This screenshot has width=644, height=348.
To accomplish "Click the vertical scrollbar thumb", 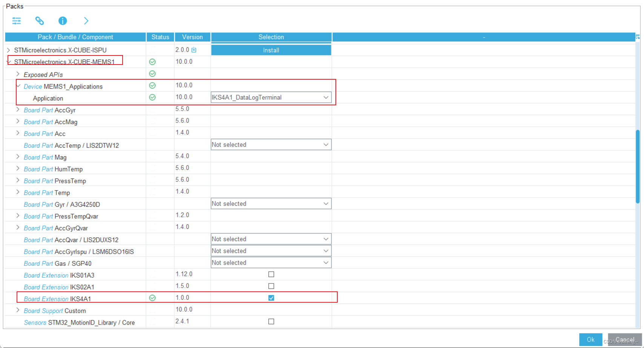I will [638, 166].
